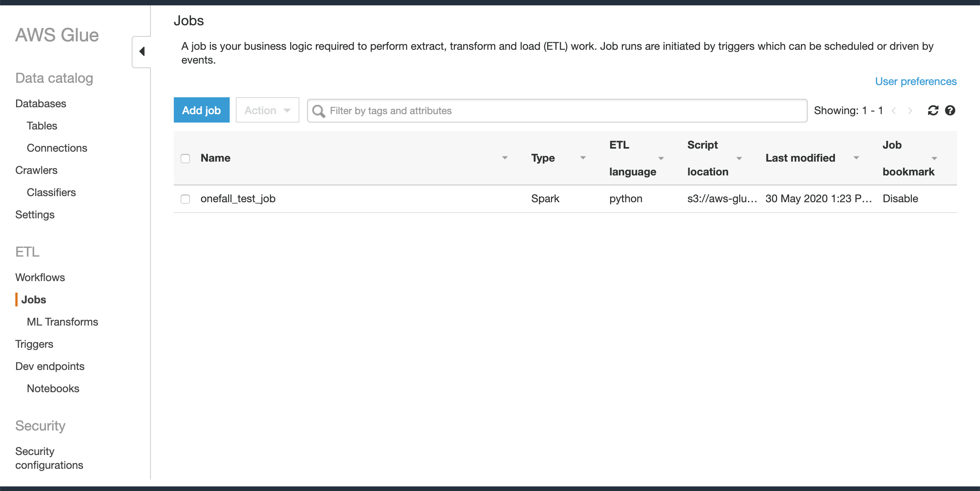Sort by Type column arrow
This screenshot has height=491, width=980.
[583, 158]
